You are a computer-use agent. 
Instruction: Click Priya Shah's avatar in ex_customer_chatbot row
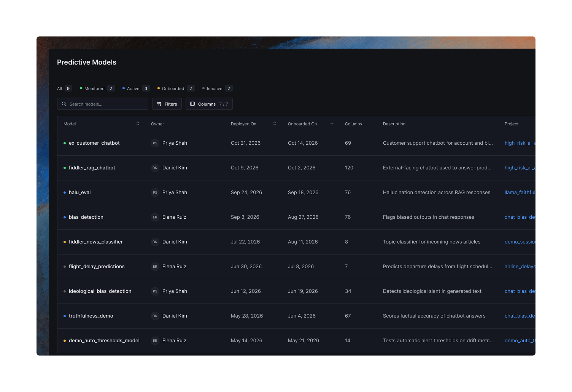[155, 143]
